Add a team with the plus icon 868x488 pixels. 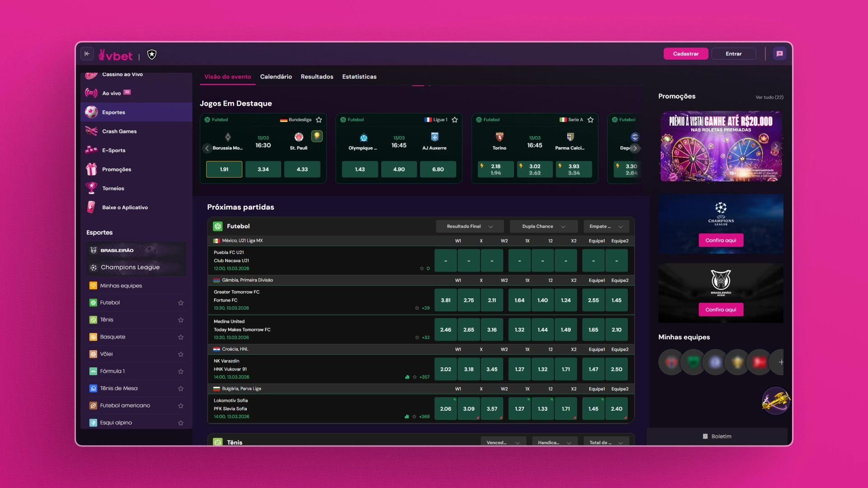781,362
